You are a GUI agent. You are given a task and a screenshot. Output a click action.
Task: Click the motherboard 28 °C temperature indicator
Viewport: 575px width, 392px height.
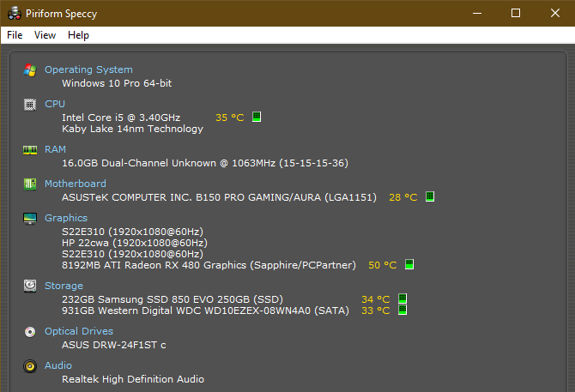(430, 196)
